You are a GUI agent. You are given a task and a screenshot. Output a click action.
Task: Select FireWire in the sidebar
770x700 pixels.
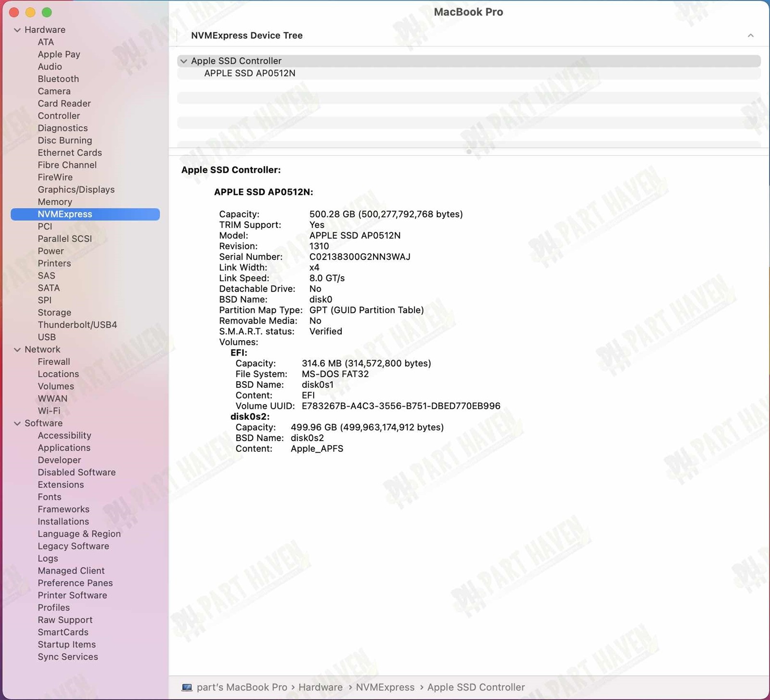tap(55, 177)
